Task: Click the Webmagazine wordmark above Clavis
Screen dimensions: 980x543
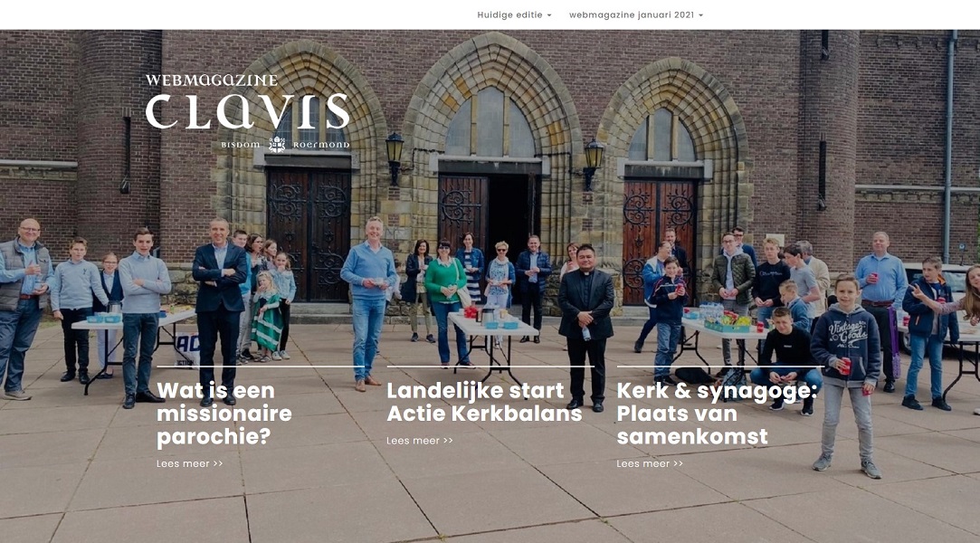Action: coord(211,80)
